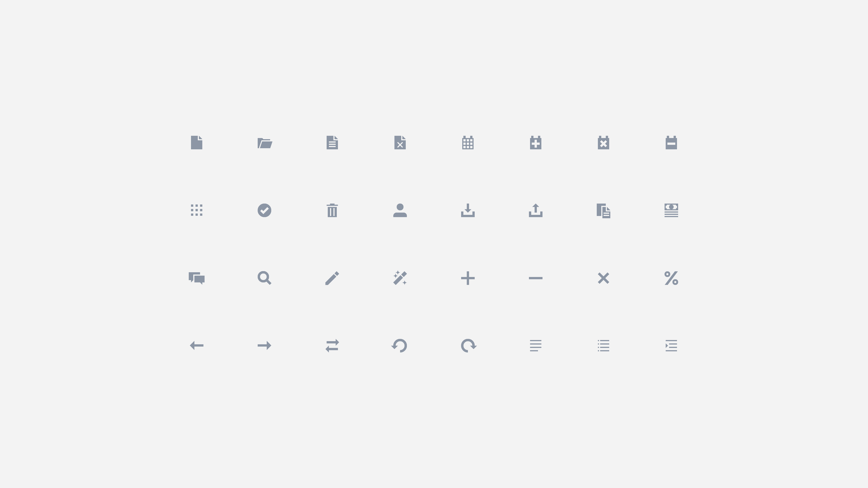Click the calendar minus icon
The width and height of the screenshot is (868, 488).
tap(671, 143)
